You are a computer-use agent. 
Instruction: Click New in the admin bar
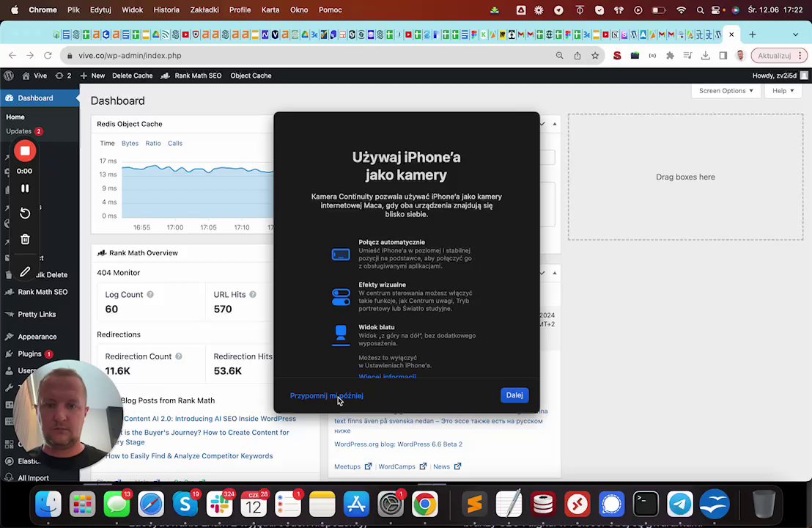(x=92, y=76)
